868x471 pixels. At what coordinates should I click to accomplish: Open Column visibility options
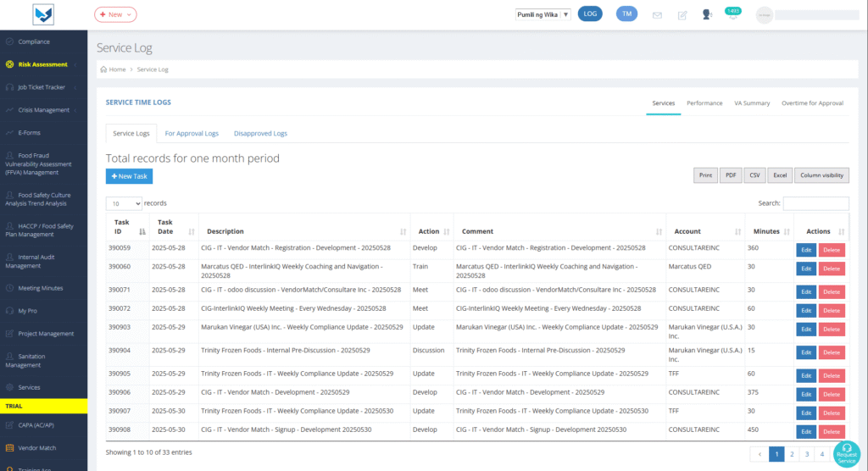point(821,175)
